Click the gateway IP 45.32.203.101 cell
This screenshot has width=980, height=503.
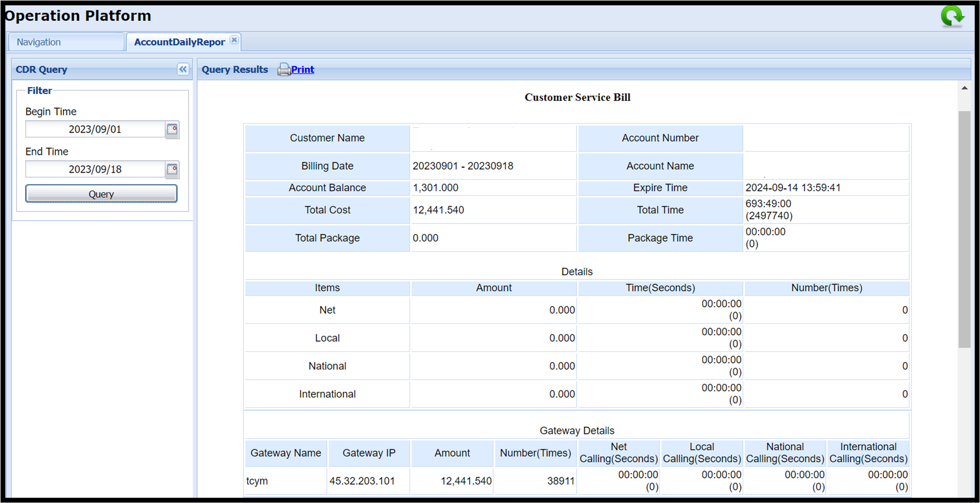tap(362, 481)
